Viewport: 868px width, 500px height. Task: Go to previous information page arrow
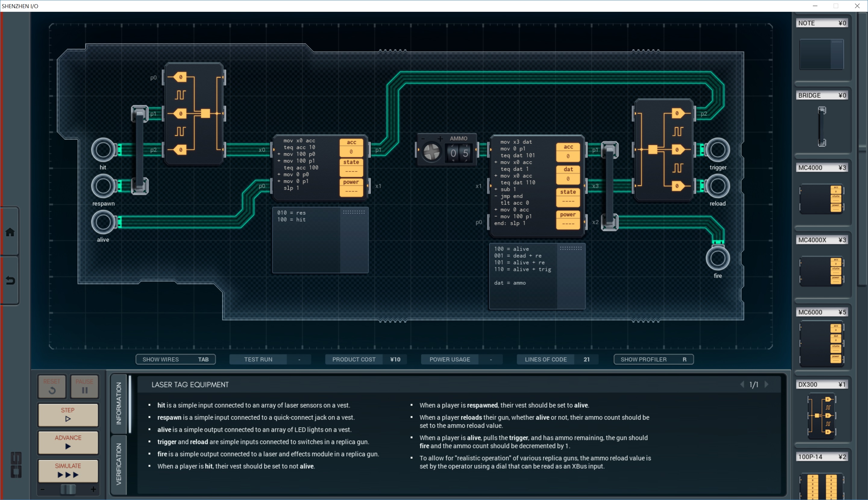point(742,384)
